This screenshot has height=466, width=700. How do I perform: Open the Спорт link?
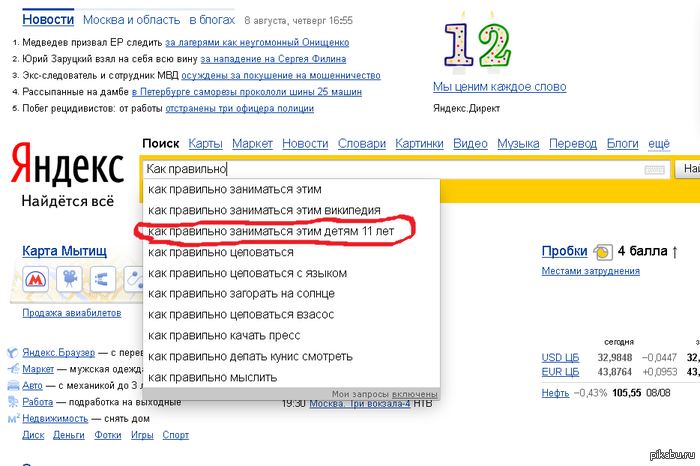pyautogui.click(x=175, y=435)
